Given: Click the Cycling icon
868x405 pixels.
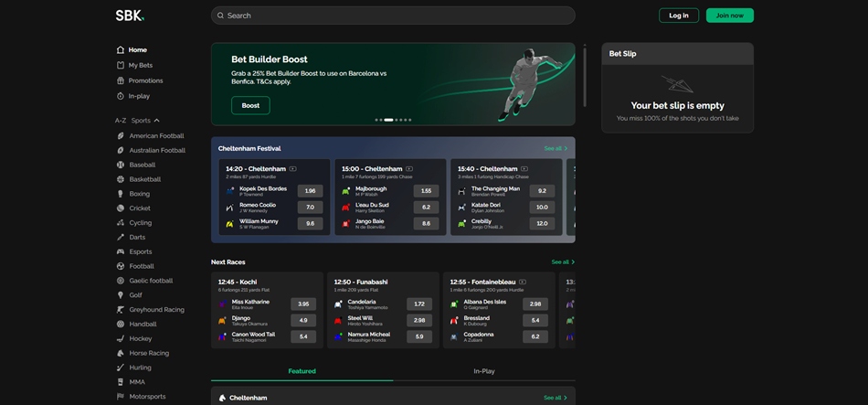Looking at the screenshot, I should click(120, 223).
